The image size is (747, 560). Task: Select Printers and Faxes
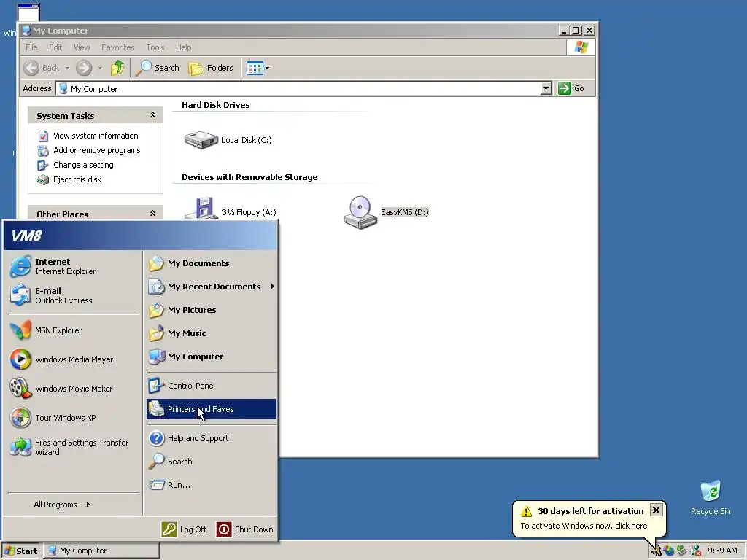pyautogui.click(x=211, y=409)
